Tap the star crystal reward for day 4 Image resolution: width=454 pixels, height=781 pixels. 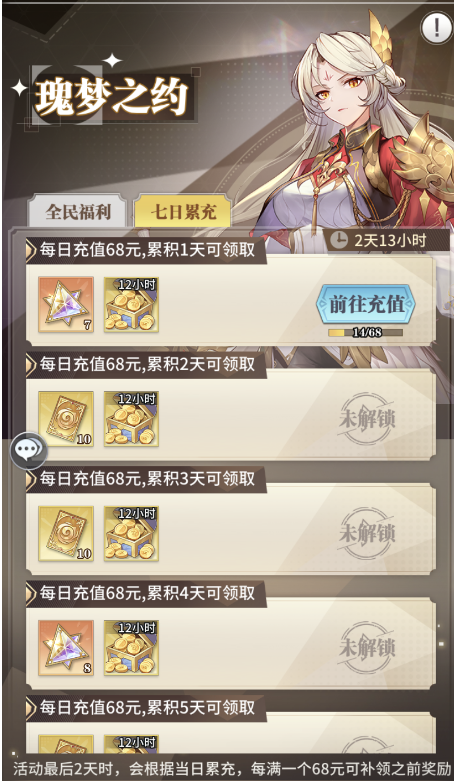coord(66,648)
